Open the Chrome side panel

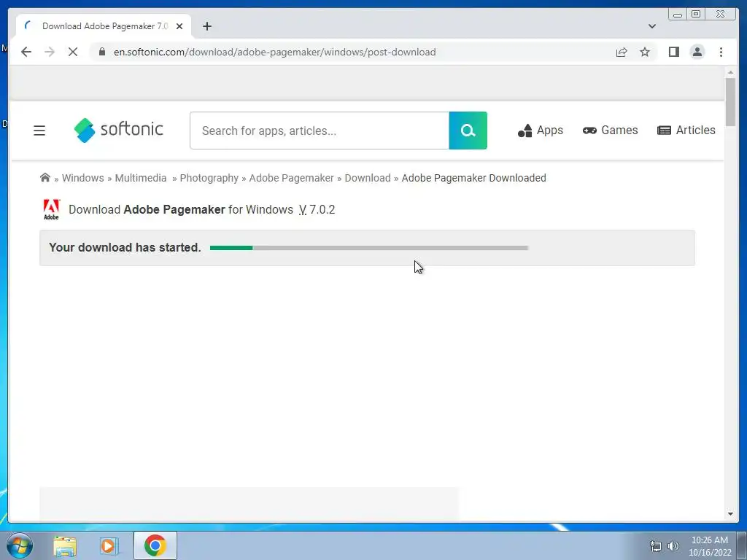(x=673, y=52)
